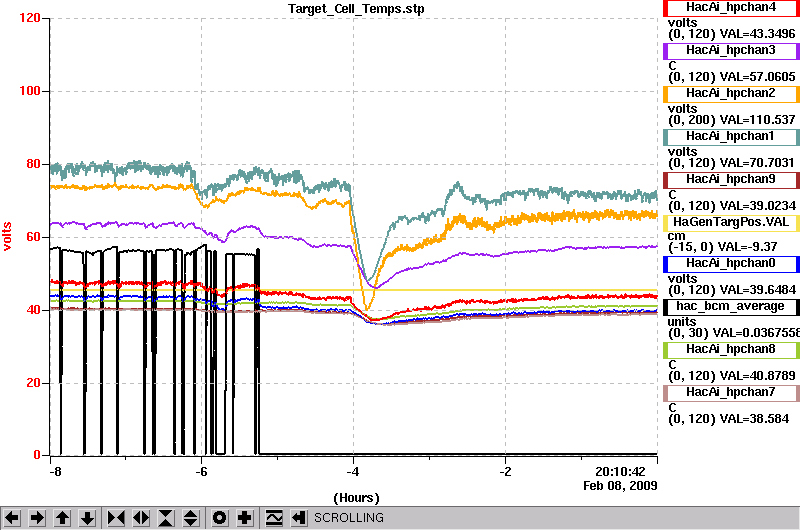Zoom in on the time axis
800x530 pixels.
(116, 518)
